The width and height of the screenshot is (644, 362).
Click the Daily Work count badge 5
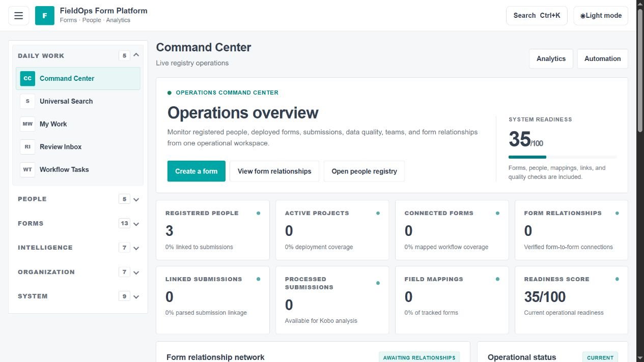point(124,55)
